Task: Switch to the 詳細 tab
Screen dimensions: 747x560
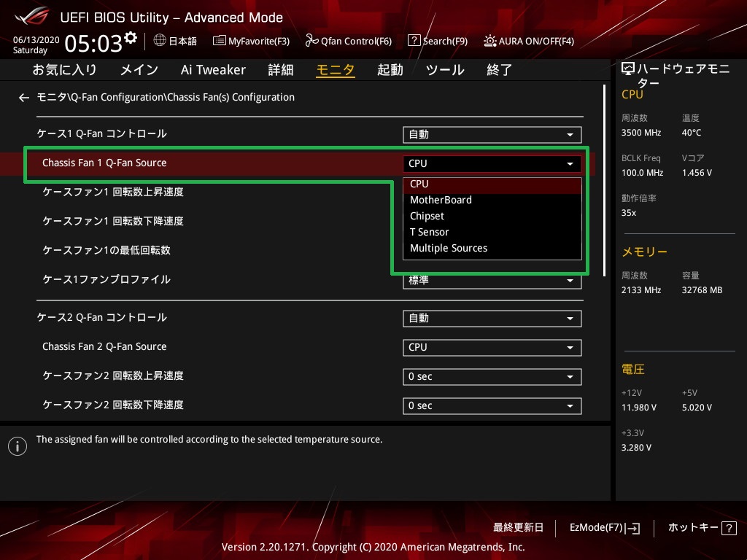Action: (281, 70)
